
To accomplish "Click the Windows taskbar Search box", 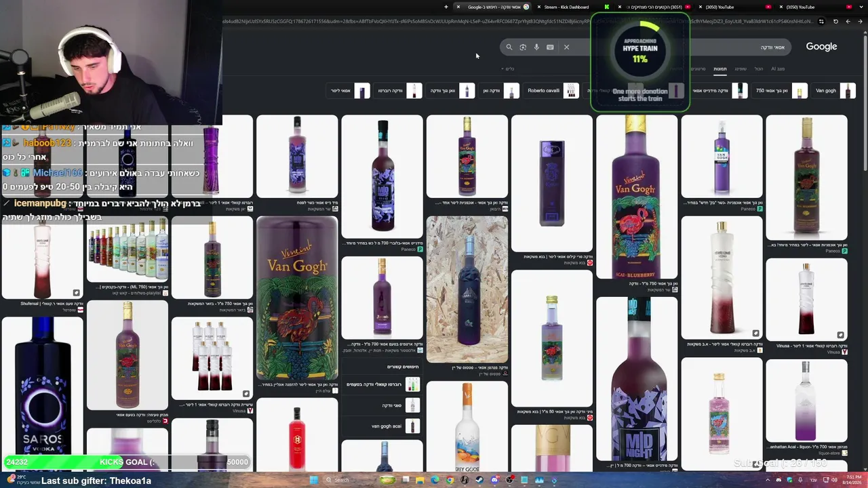I will point(351,480).
